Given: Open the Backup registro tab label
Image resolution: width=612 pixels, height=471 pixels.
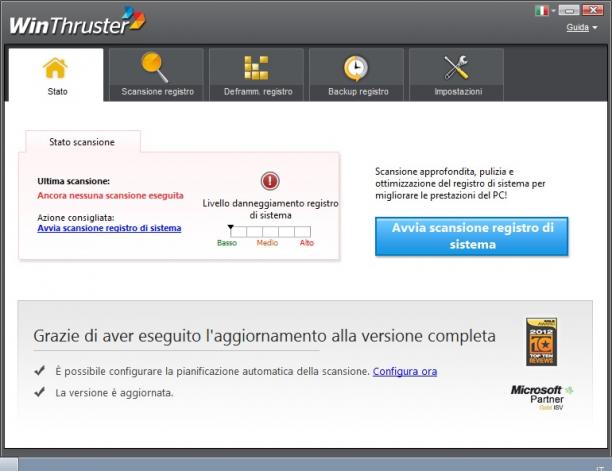Looking at the screenshot, I should pos(358,92).
